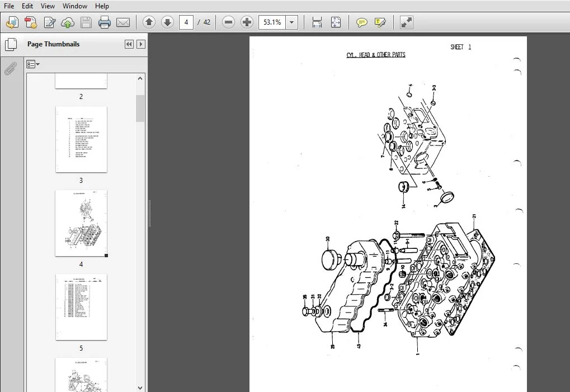Send file by email envelope icon
Screen dimensions: 570x392
[123, 22]
